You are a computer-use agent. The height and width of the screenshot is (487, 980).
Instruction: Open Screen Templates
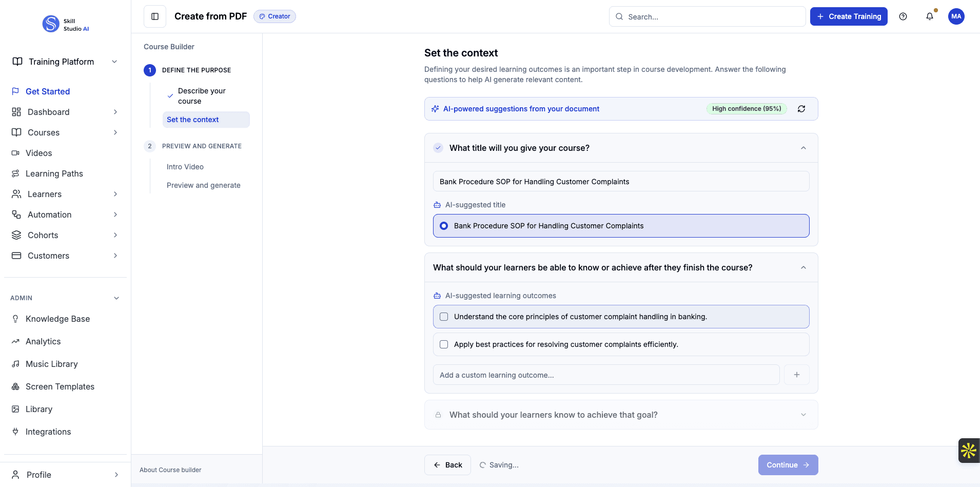60,386
